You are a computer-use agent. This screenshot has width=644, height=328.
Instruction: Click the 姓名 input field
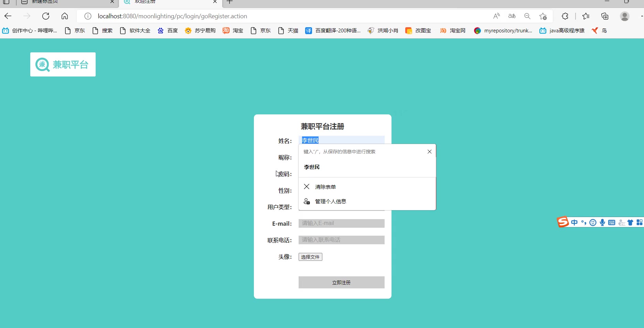342,140
